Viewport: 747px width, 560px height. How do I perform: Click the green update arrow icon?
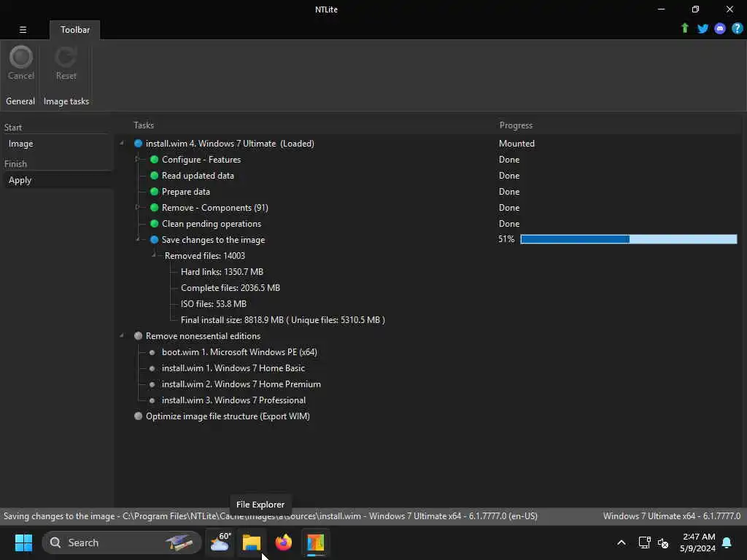click(684, 28)
